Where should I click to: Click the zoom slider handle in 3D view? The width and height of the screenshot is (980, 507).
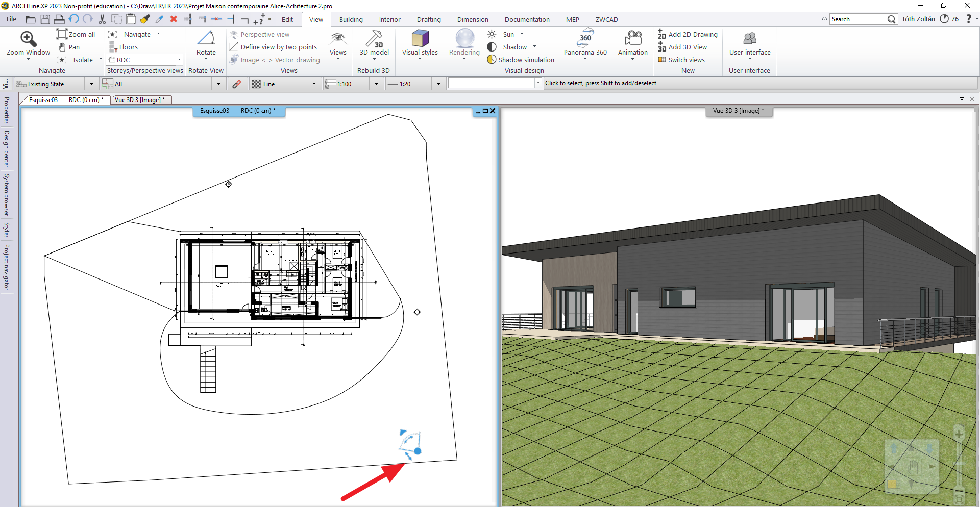click(x=959, y=463)
